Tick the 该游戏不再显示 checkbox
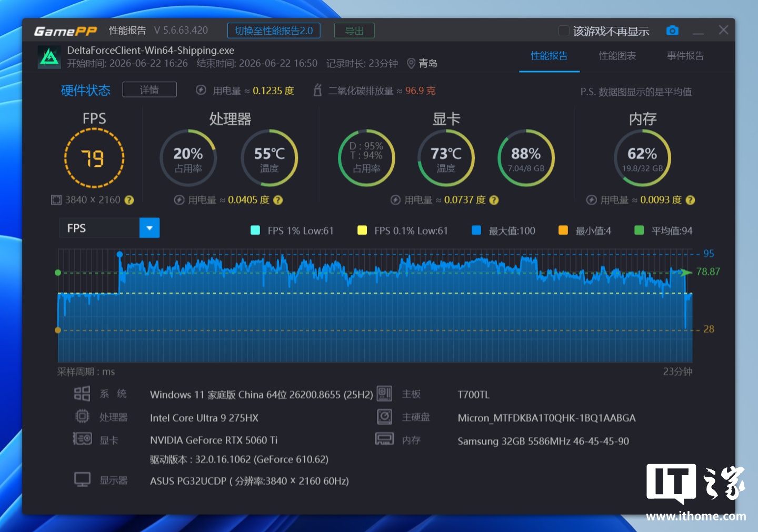The width and height of the screenshot is (758, 532). (564, 31)
